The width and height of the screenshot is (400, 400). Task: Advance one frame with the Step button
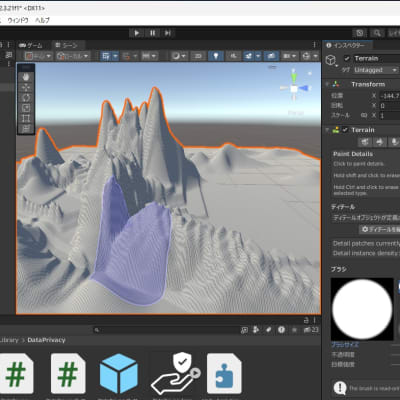tap(168, 33)
